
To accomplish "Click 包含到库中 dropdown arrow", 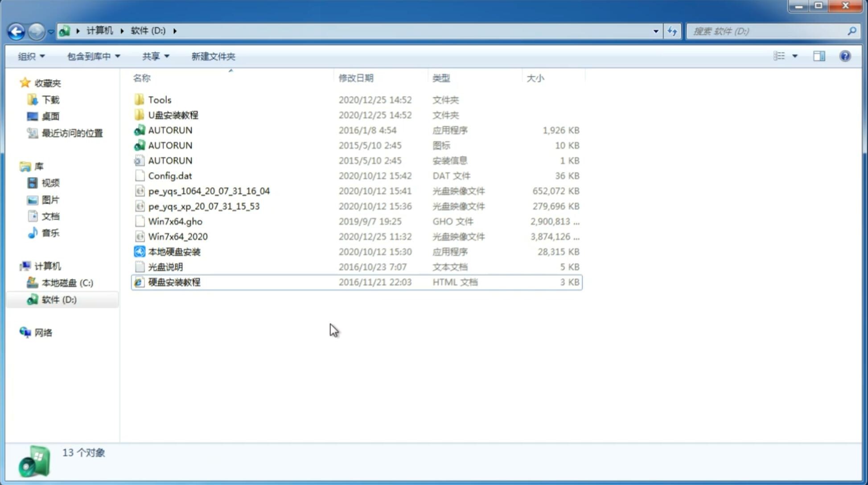I will click(x=115, y=56).
